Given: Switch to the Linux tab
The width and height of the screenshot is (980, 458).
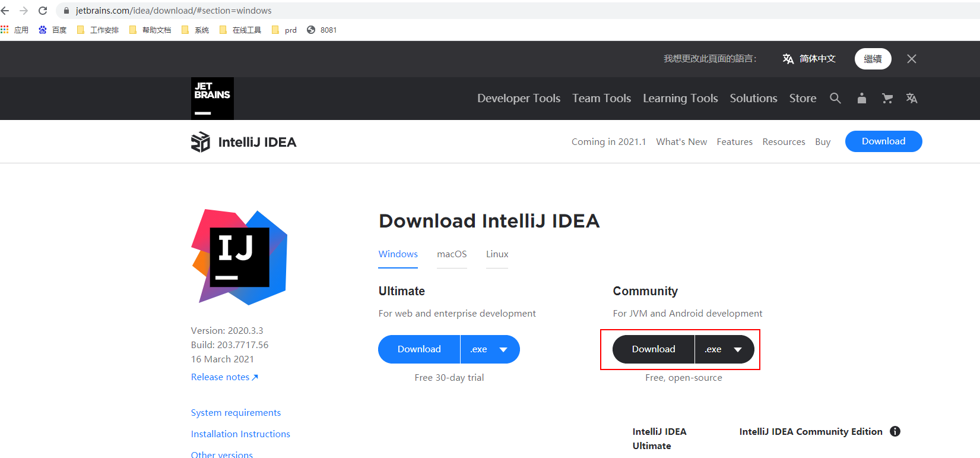Looking at the screenshot, I should [x=497, y=254].
